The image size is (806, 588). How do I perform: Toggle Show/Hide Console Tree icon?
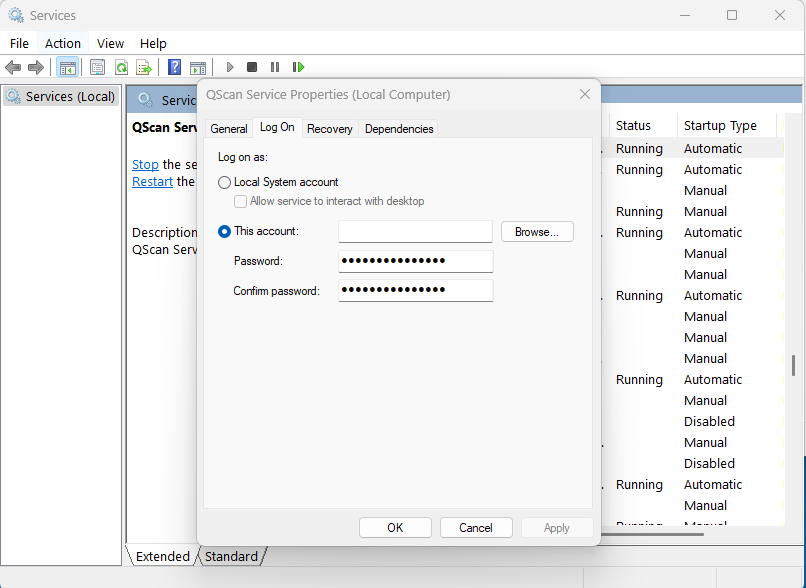click(x=67, y=67)
